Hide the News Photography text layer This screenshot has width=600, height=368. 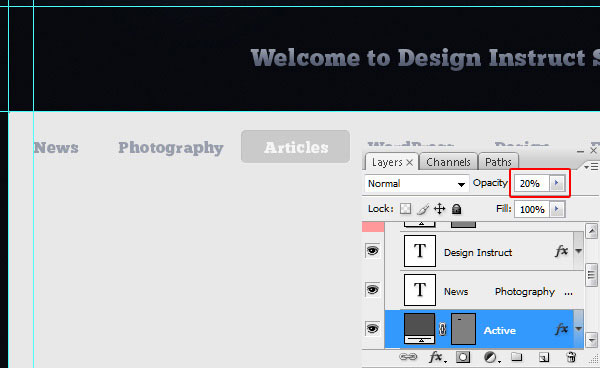coord(373,290)
